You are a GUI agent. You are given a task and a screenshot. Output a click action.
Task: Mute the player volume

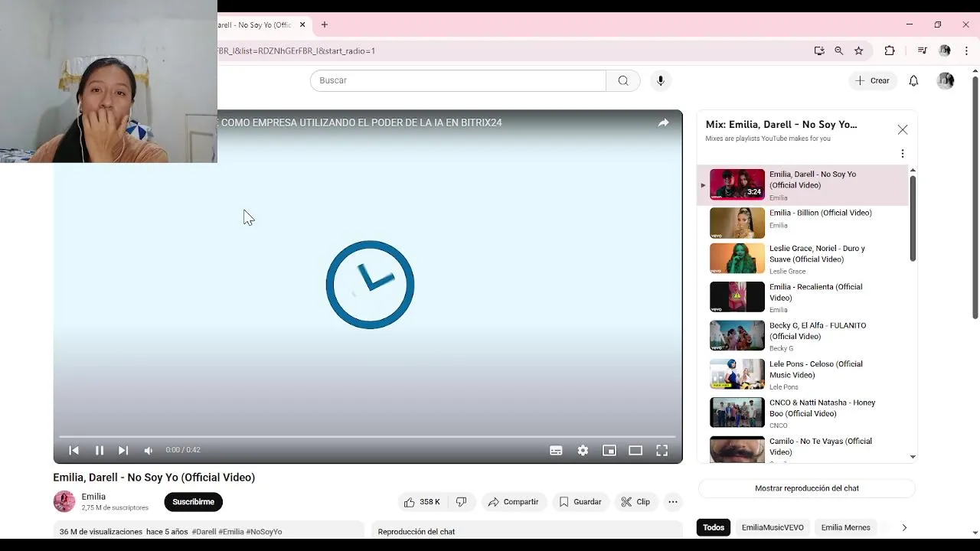point(149,450)
